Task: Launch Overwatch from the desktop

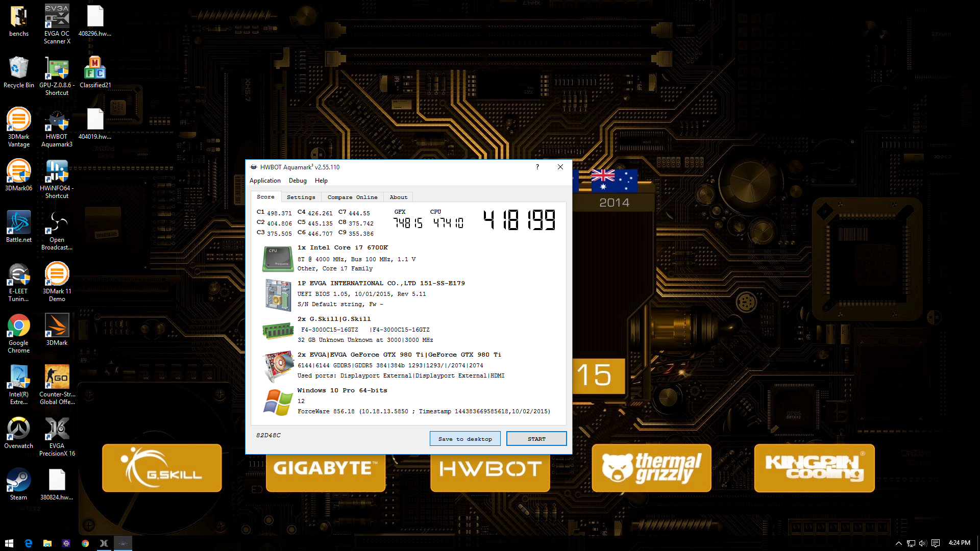Action: (x=19, y=433)
